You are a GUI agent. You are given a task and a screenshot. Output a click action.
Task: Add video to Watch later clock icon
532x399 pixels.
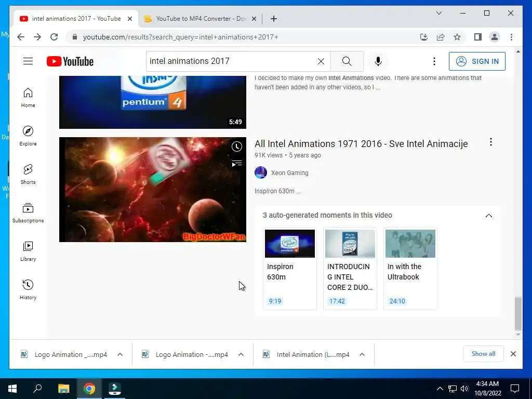click(x=237, y=147)
